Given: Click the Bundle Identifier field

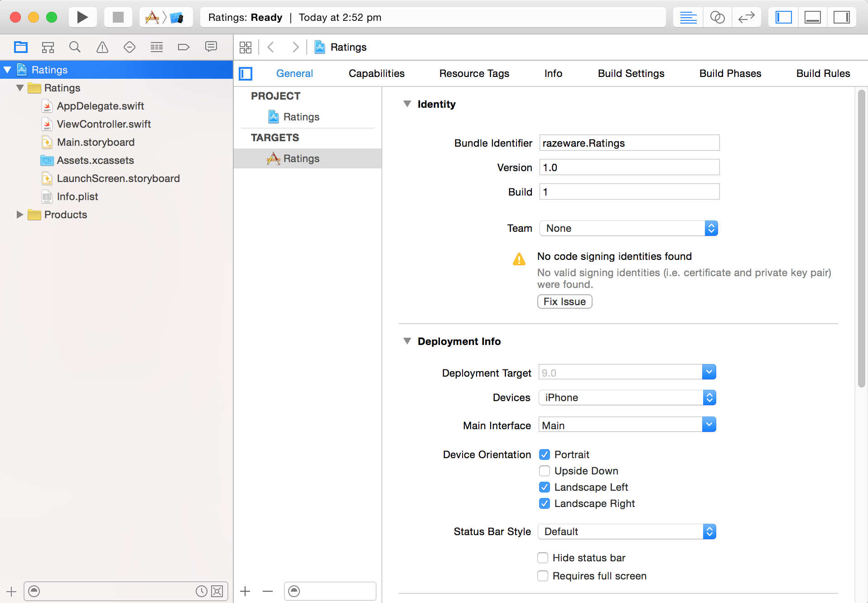Looking at the screenshot, I should 629,143.
